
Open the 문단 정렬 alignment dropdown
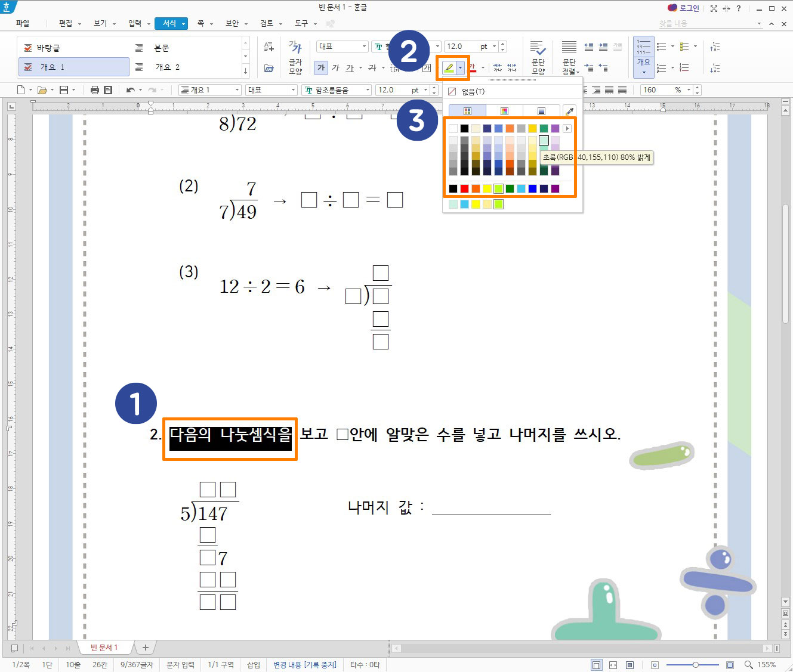570,58
